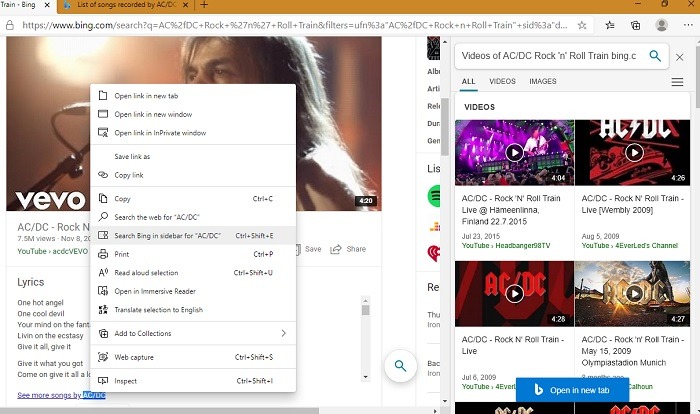The width and height of the screenshot is (700, 414).
Task: Open the sidebar hamburger menu
Action: (x=677, y=82)
